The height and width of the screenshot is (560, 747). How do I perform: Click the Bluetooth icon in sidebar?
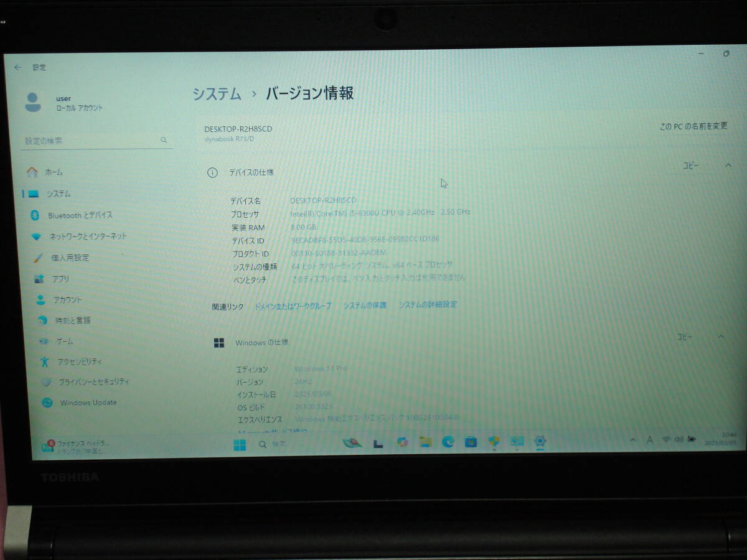coord(35,215)
